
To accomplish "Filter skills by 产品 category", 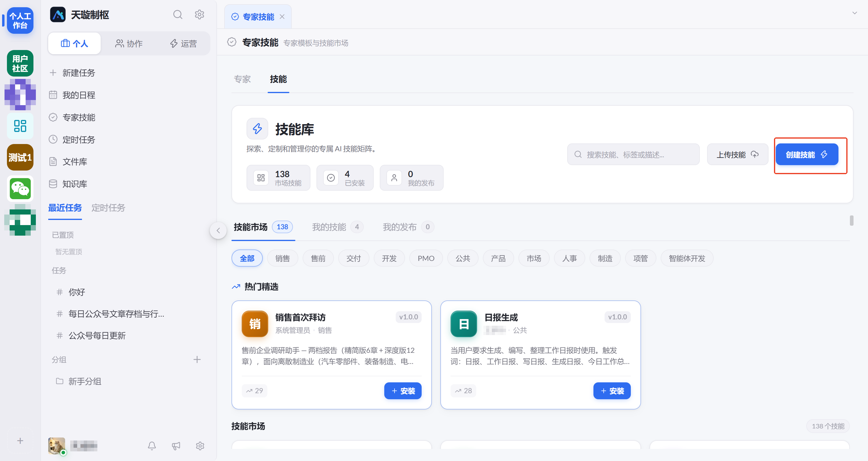I will coord(498,259).
